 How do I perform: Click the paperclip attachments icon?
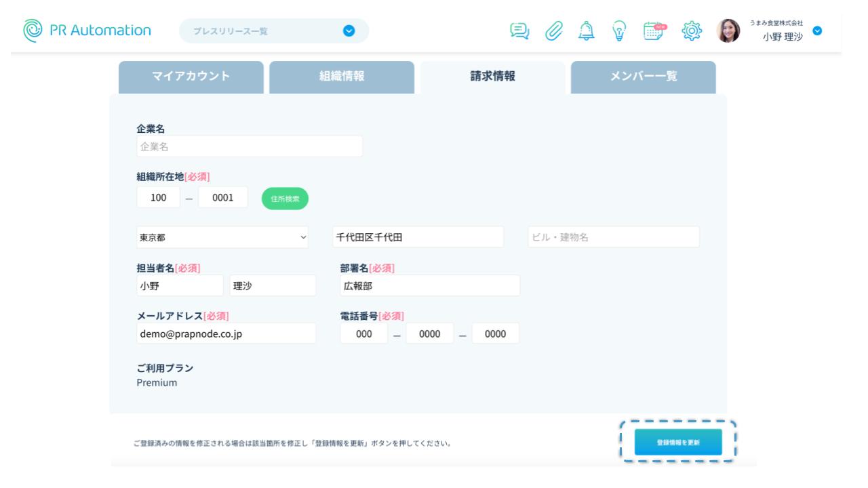point(555,30)
